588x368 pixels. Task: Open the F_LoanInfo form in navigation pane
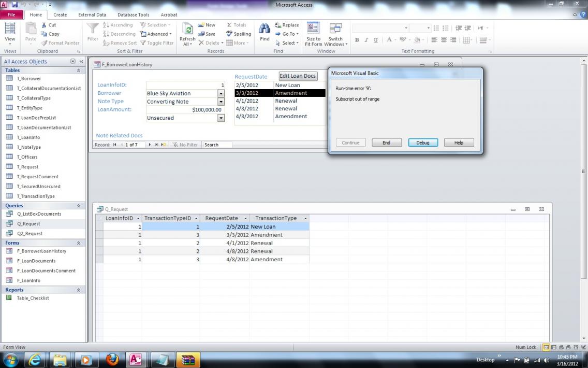[28, 280]
